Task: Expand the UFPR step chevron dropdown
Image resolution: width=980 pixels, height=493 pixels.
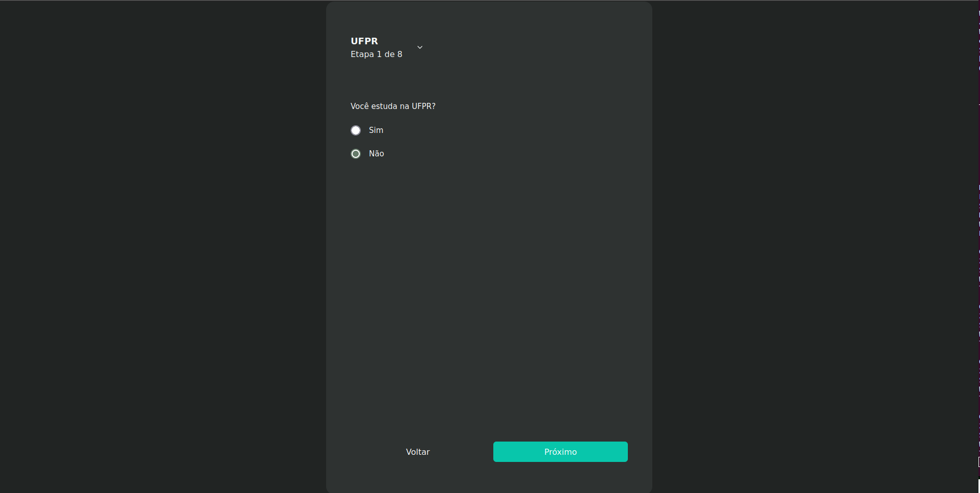Action: click(x=420, y=47)
